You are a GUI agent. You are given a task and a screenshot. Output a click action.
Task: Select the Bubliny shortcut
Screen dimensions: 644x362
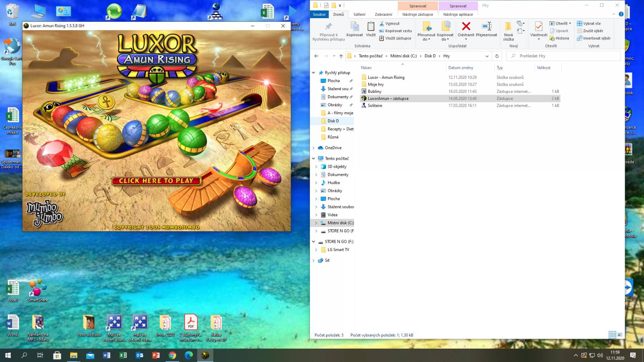pyautogui.click(x=374, y=91)
